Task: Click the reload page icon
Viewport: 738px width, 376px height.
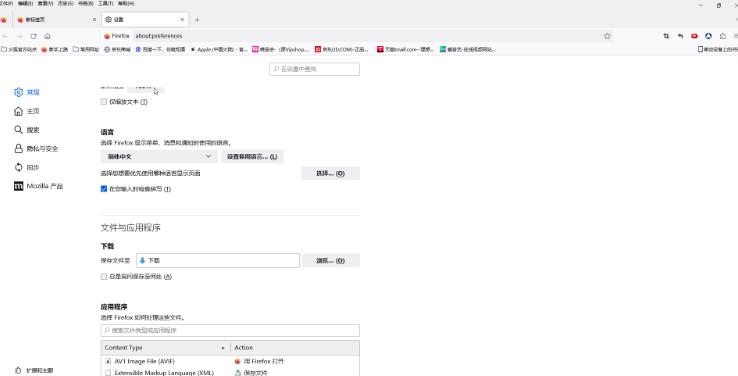Action: [33, 36]
